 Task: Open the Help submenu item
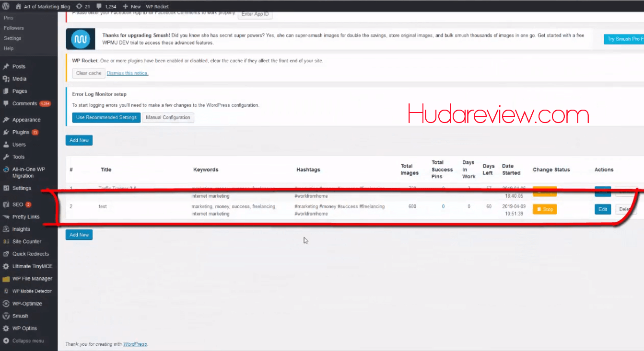click(x=9, y=48)
